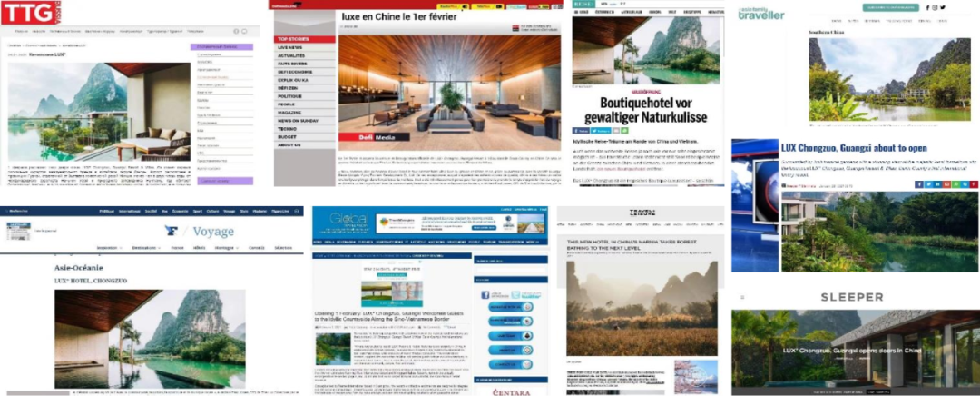
Task: Click 'Southern China' label above river photo
Action: tap(827, 32)
